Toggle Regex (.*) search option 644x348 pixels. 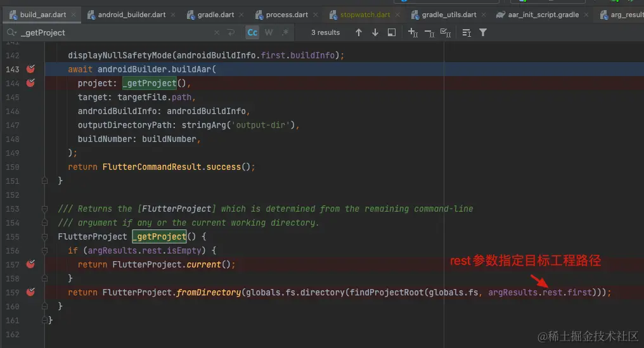point(285,32)
